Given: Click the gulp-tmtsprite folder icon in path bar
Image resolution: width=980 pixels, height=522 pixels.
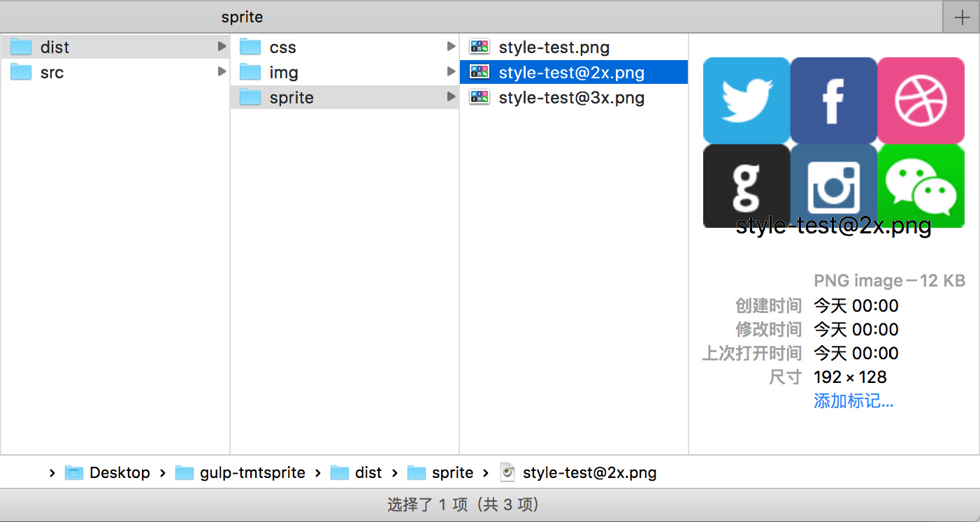Looking at the screenshot, I should tap(185, 473).
